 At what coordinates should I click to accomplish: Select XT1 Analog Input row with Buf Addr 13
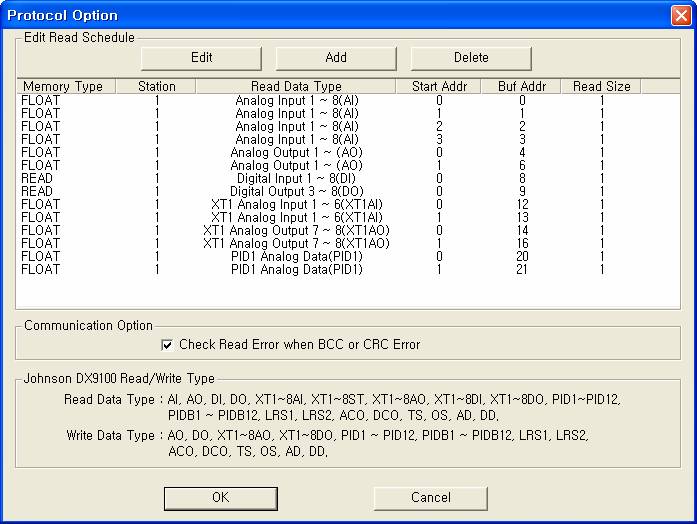(295, 217)
